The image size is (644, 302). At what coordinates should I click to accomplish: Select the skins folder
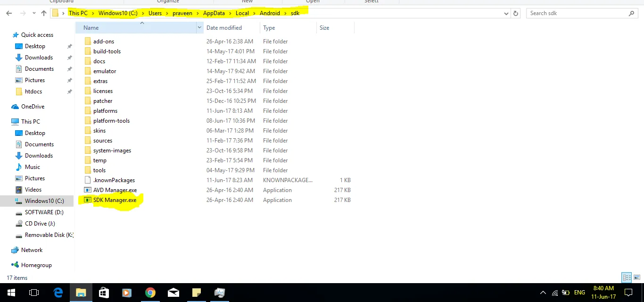[x=99, y=131]
